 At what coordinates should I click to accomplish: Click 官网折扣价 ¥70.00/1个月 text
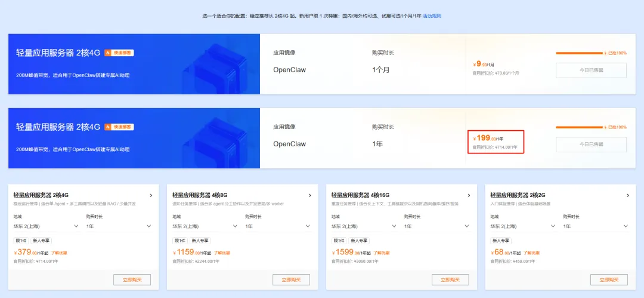[496, 73]
